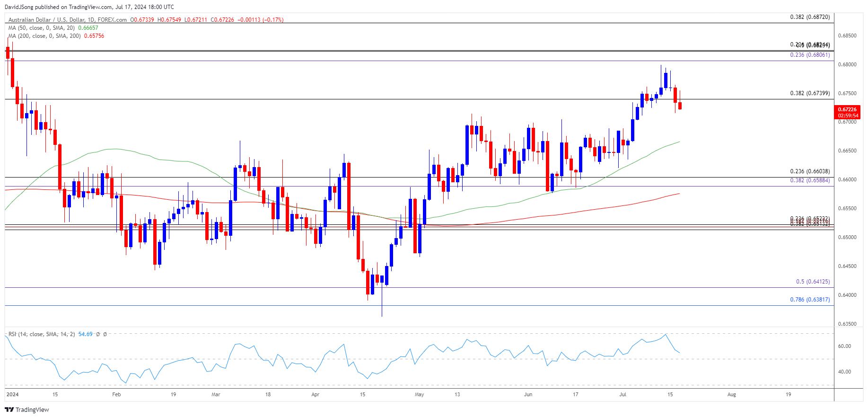Click the 2024 date axis label
868x418 pixels.
(13, 394)
